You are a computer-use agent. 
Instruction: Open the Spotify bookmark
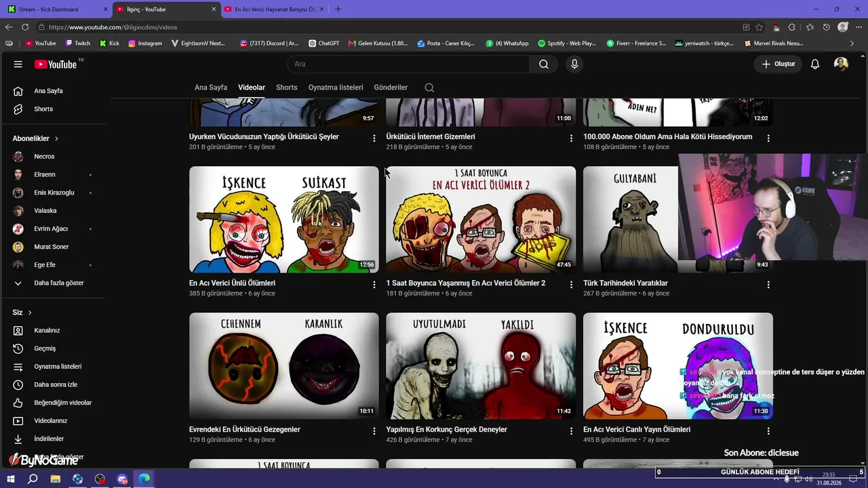[567, 43]
